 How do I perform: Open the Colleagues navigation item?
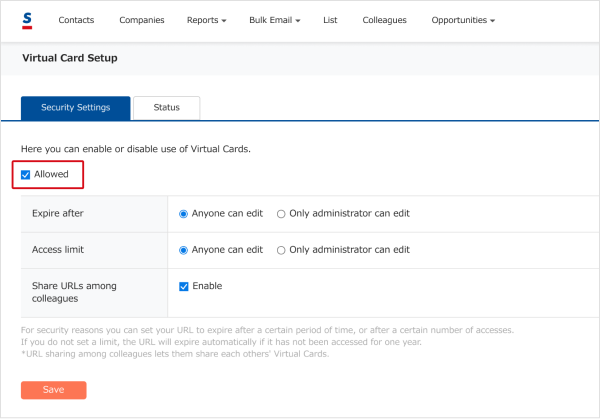pos(384,20)
